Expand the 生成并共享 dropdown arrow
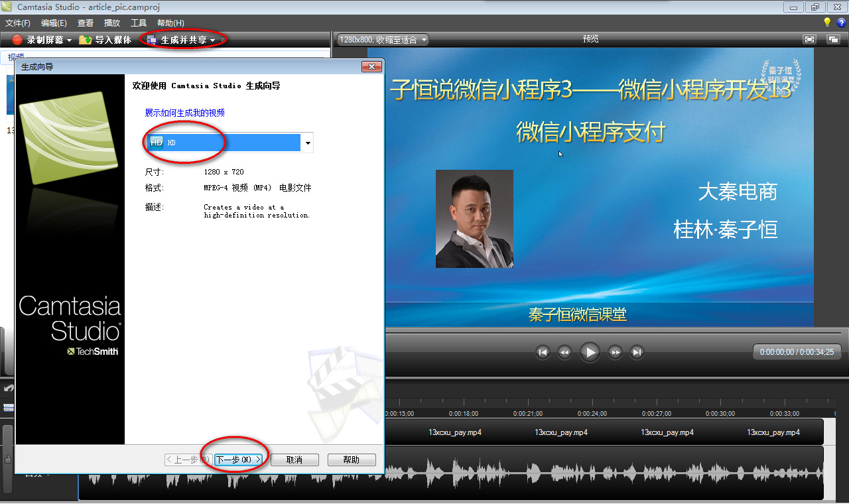This screenshot has width=849, height=504. [212, 40]
